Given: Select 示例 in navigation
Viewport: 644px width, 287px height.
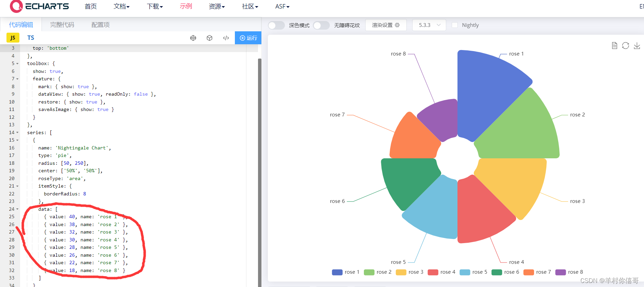Looking at the screenshot, I should (x=186, y=6).
